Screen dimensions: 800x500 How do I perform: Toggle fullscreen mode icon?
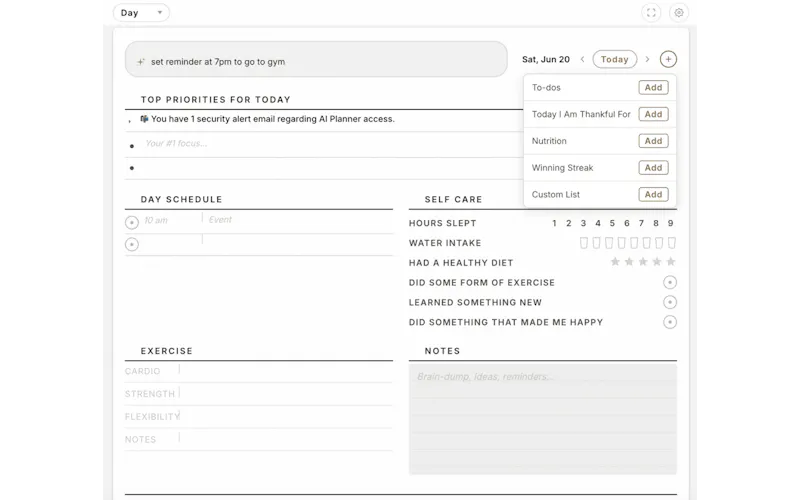(x=651, y=13)
